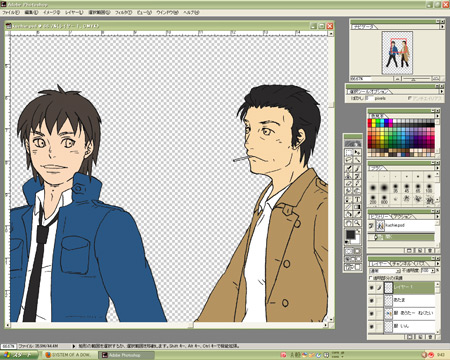Select the Eyedropper tool
The image size is (450, 360).
pos(357,214)
